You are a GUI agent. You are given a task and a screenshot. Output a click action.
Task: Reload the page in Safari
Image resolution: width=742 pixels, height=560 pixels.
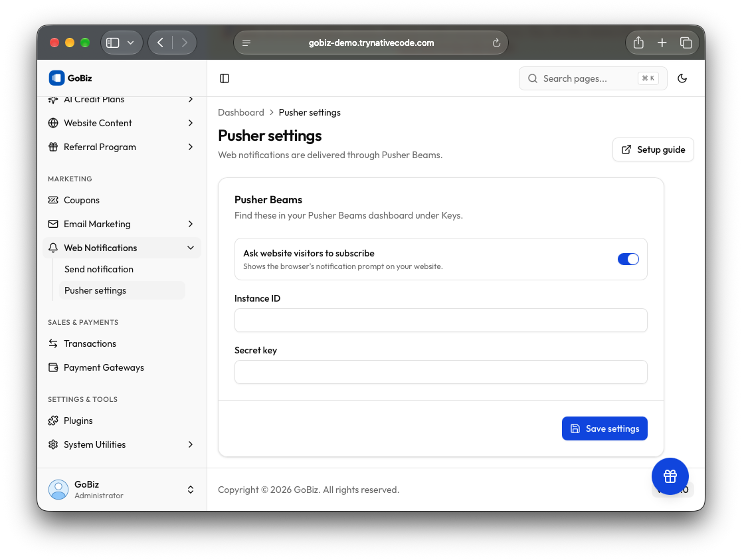(496, 43)
